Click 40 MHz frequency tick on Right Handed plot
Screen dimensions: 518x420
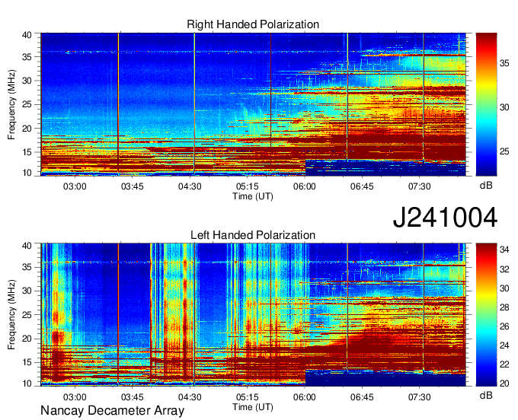pos(27,35)
